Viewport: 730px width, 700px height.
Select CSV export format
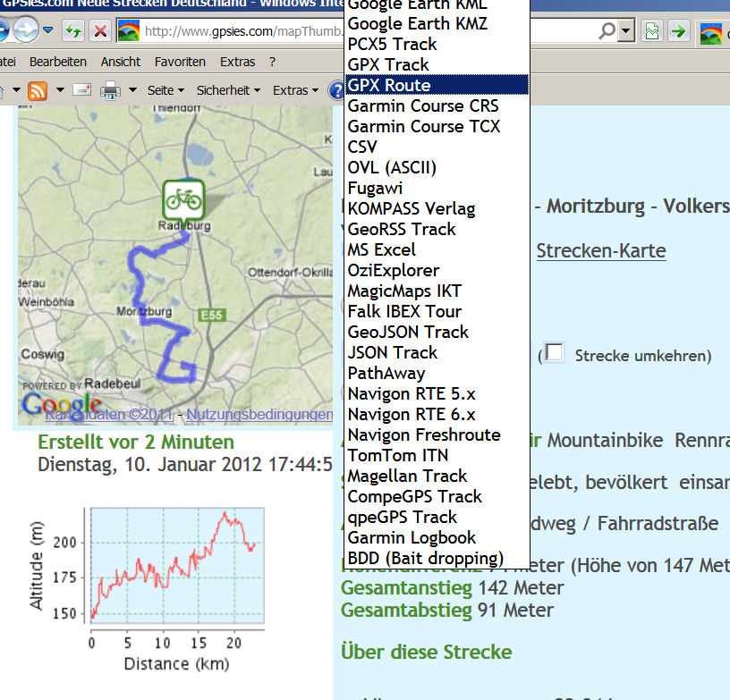tap(437, 147)
